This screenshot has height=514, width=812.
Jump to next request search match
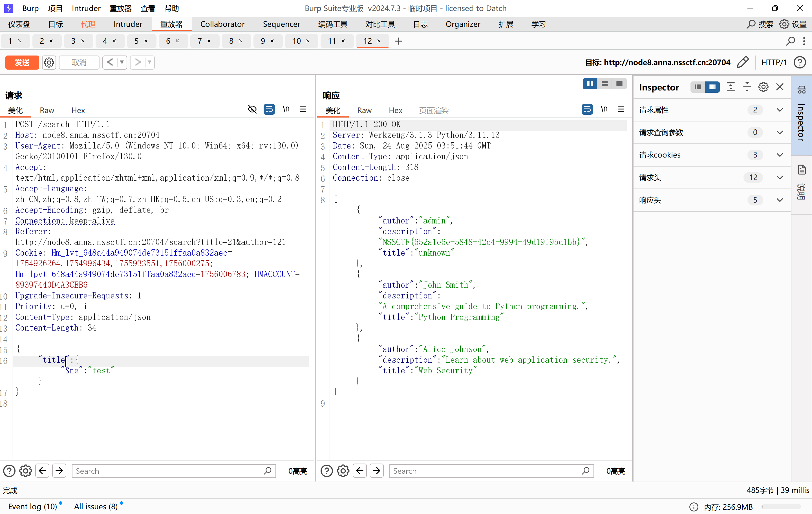tap(59, 471)
